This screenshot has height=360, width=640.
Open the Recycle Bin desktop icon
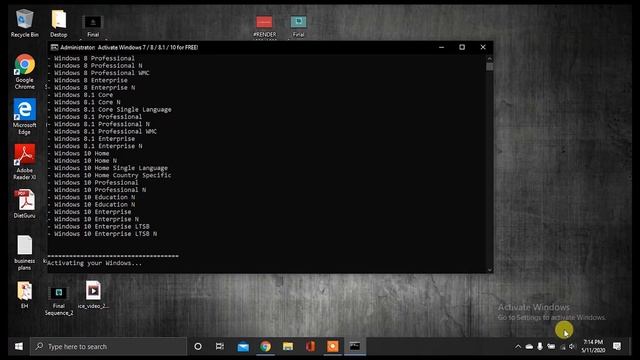pos(24,23)
